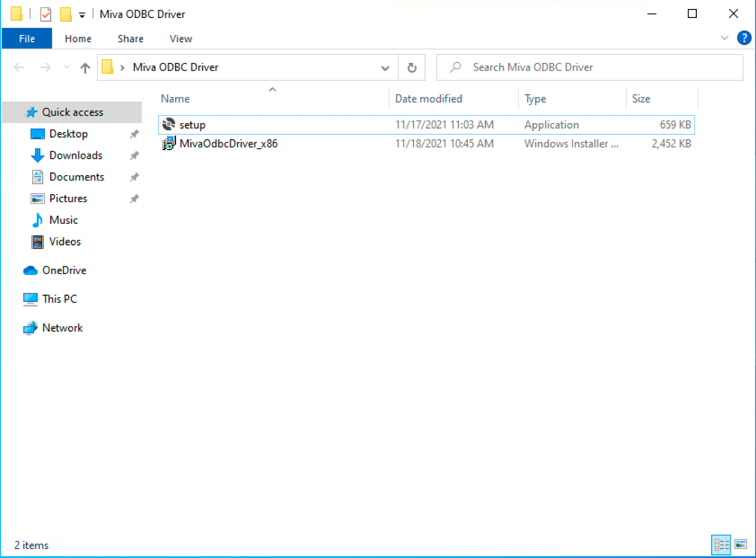Click the Pictures icon in sidebar
This screenshot has width=756, height=558.
point(38,198)
